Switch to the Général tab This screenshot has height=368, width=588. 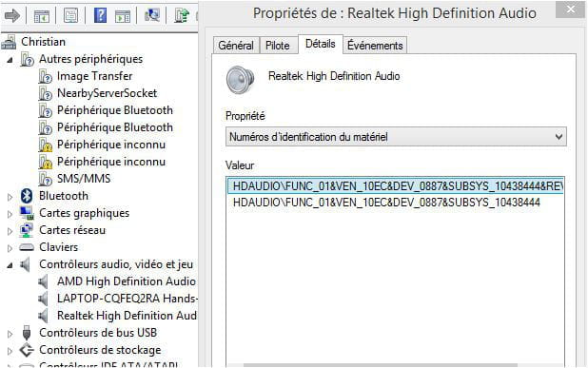[x=236, y=46]
